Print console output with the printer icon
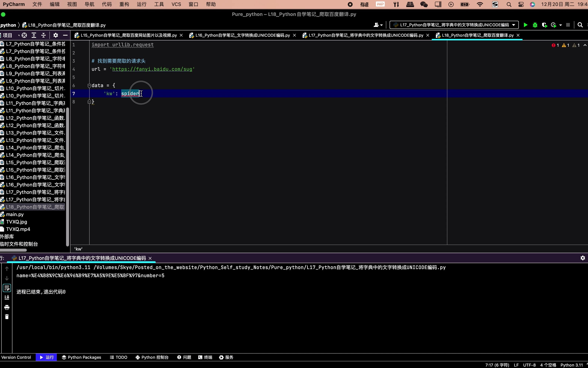This screenshot has height=368, width=588. tap(7, 307)
